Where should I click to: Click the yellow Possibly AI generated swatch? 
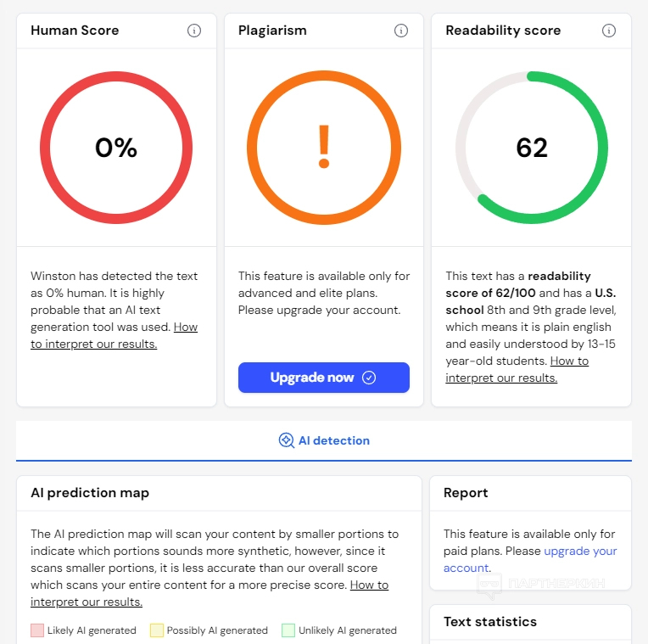[x=156, y=630]
